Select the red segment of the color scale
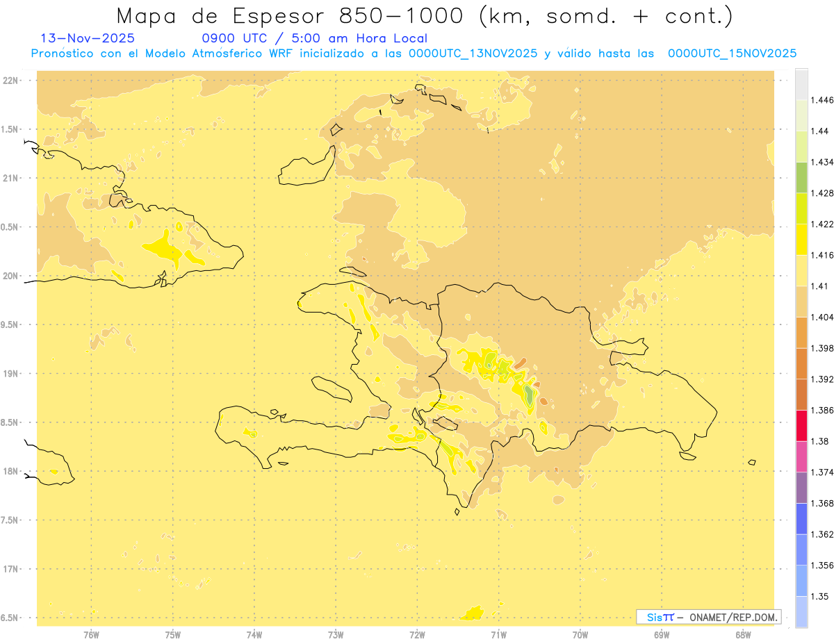 click(801, 426)
